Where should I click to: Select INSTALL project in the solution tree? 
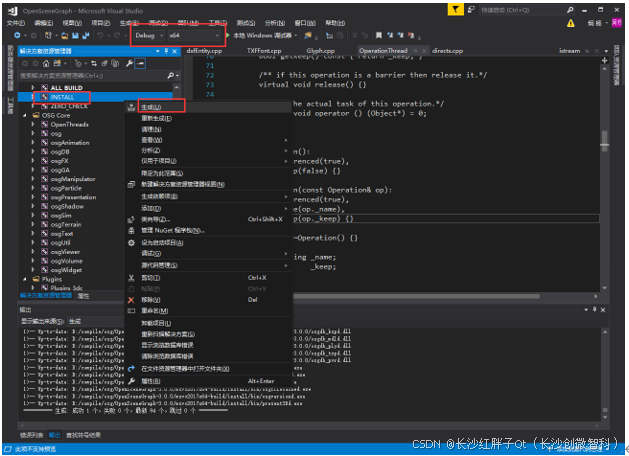(64, 96)
